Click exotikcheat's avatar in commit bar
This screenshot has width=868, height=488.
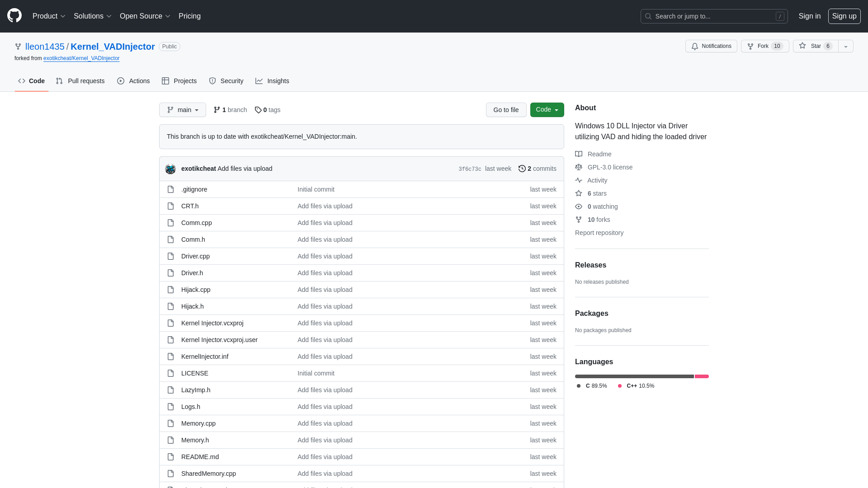click(170, 169)
